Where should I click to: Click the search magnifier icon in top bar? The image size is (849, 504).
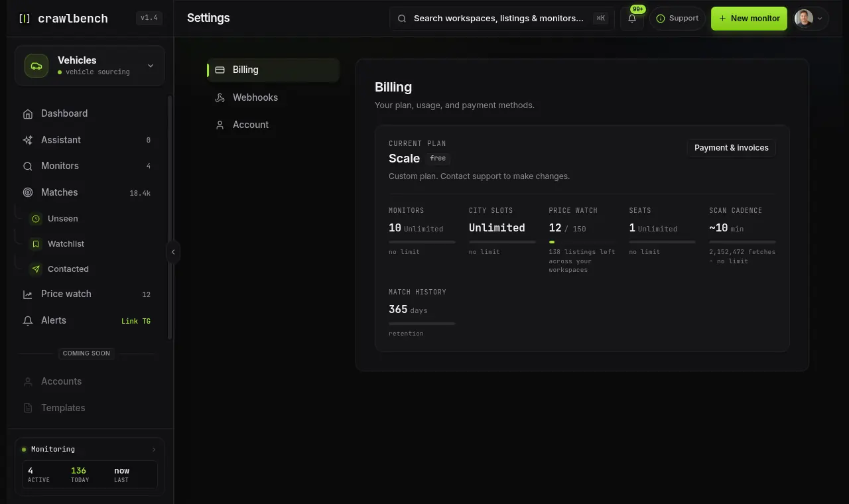coord(402,19)
